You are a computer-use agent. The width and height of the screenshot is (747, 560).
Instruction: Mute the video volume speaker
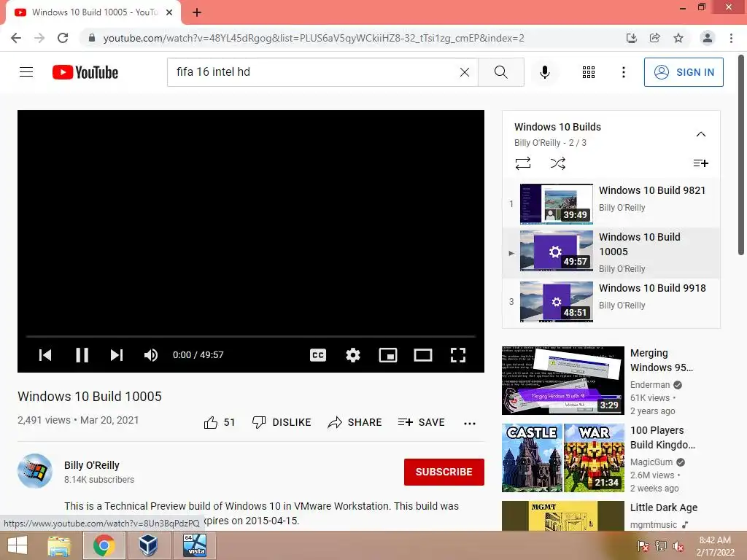(x=151, y=355)
